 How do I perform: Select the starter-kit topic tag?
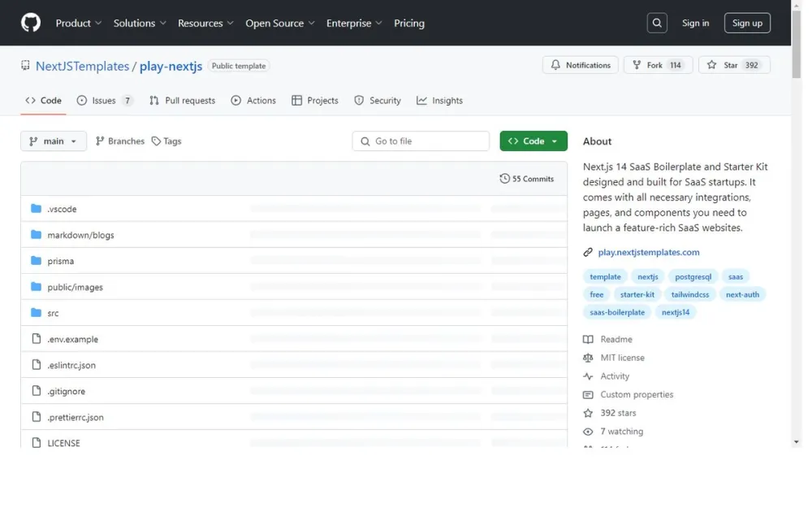pos(637,294)
